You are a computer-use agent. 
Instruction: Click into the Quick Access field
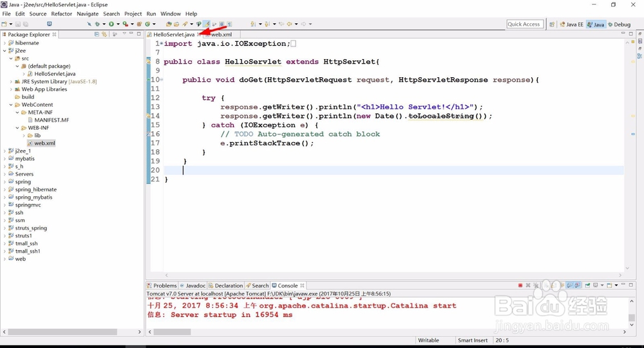tap(525, 24)
